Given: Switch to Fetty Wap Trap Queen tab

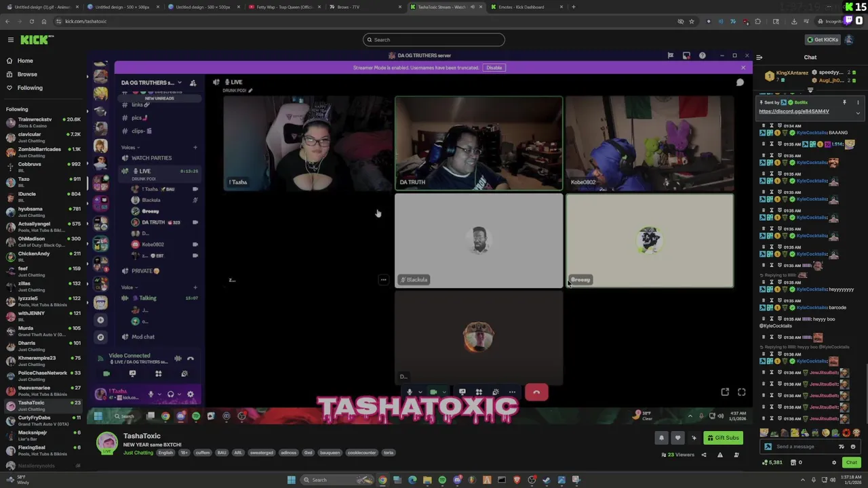Looking at the screenshot, I should [283, 7].
